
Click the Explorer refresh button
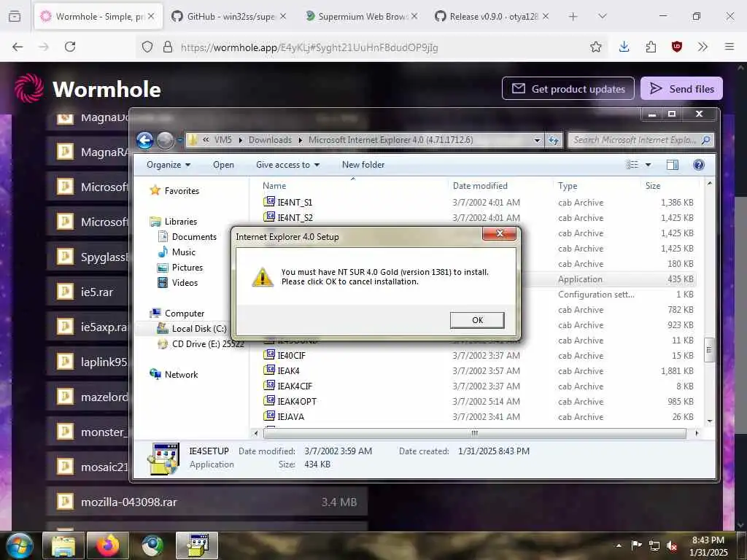tap(554, 140)
